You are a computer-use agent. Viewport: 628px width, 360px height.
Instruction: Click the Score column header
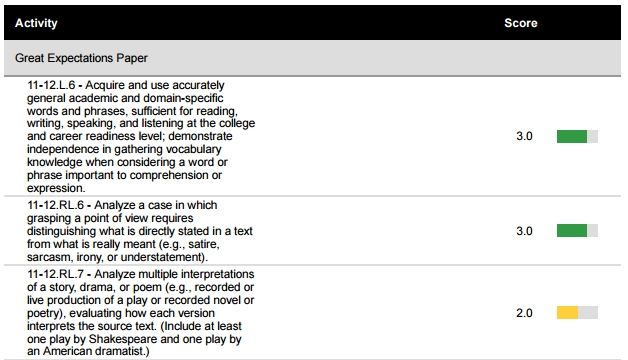(x=521, y=23)
